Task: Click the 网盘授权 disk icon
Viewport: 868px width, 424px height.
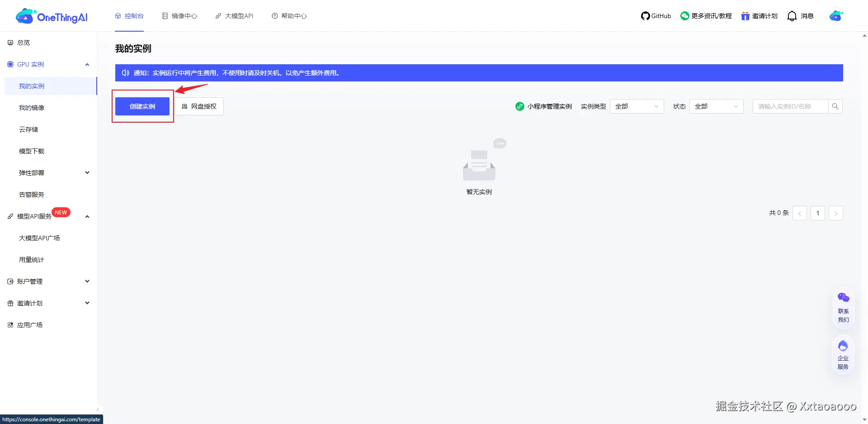Action: coord(184,106)
